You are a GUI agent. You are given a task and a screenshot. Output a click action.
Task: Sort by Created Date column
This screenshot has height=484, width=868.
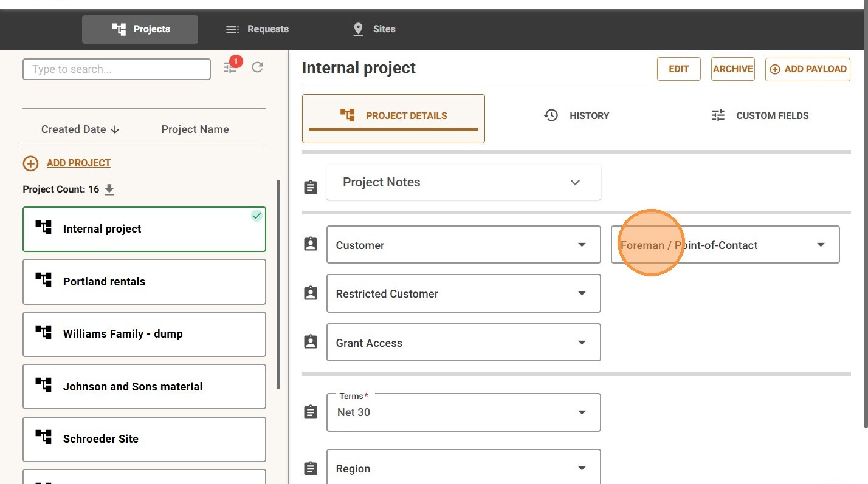[x=80, y=129]
